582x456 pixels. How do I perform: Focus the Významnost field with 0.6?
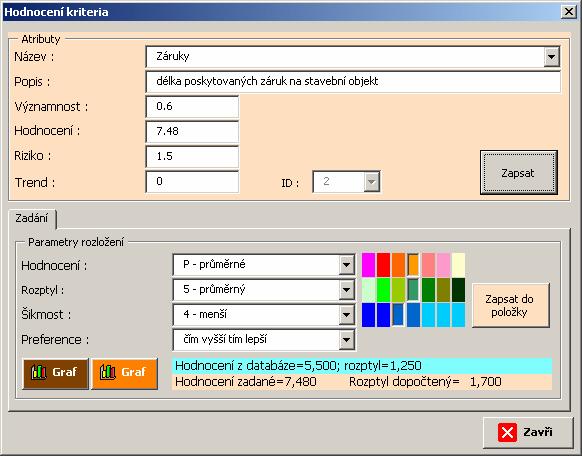coord(192,107)
